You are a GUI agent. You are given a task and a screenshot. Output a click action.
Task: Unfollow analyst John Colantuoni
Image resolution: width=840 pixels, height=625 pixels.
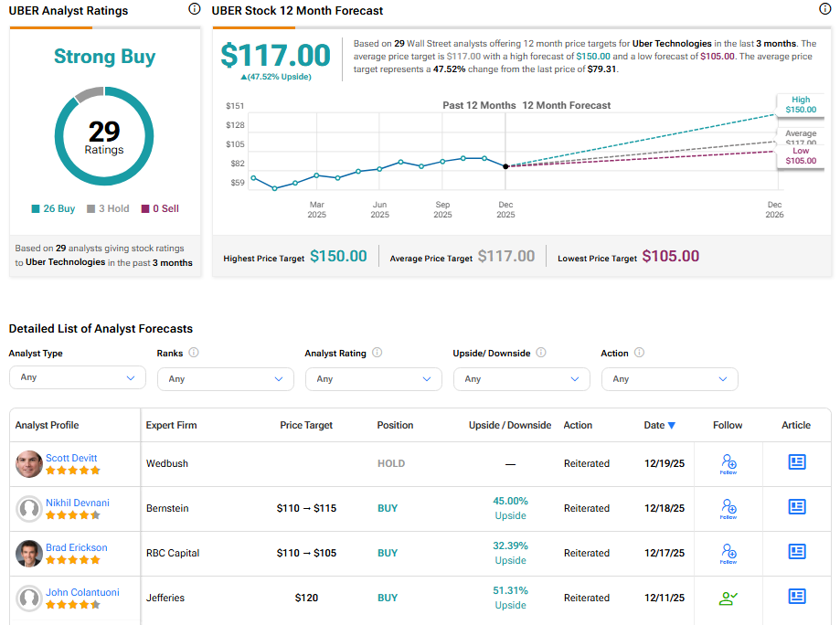click(x=728, y=599)
